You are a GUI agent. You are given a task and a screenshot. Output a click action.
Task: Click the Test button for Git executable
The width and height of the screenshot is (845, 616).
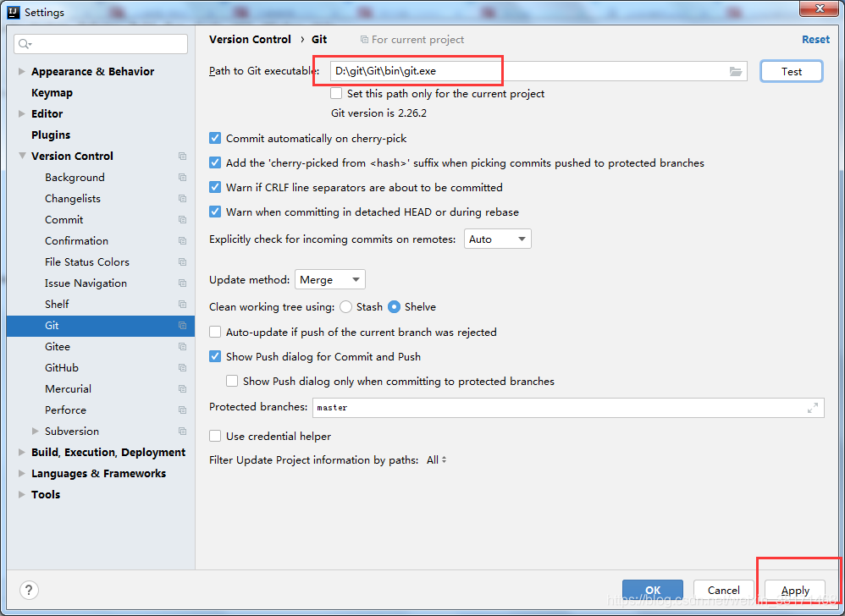tap(792, 71)
